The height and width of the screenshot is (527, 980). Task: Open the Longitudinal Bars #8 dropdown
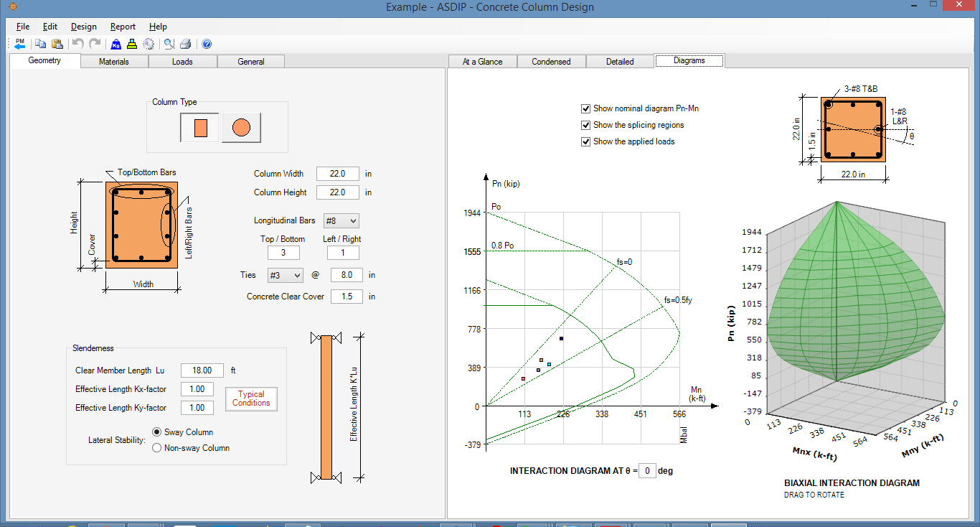[x=341, y=220]
